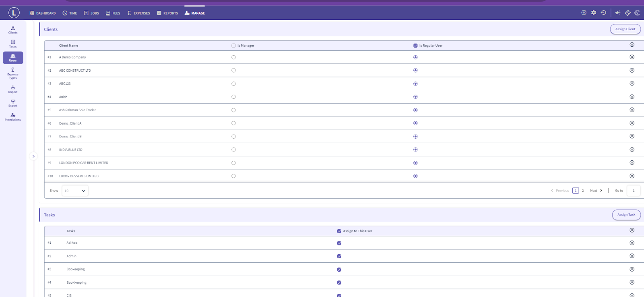
Task: Open the Jobs tab
Action: click(91, 13)
